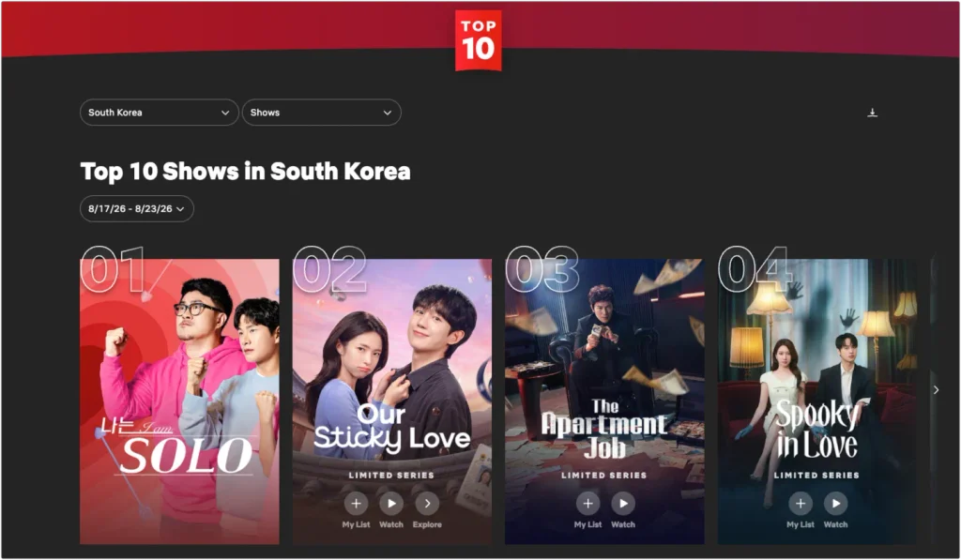
Task: Add Our Sticky Love to My List
Action: click(356, 504)
